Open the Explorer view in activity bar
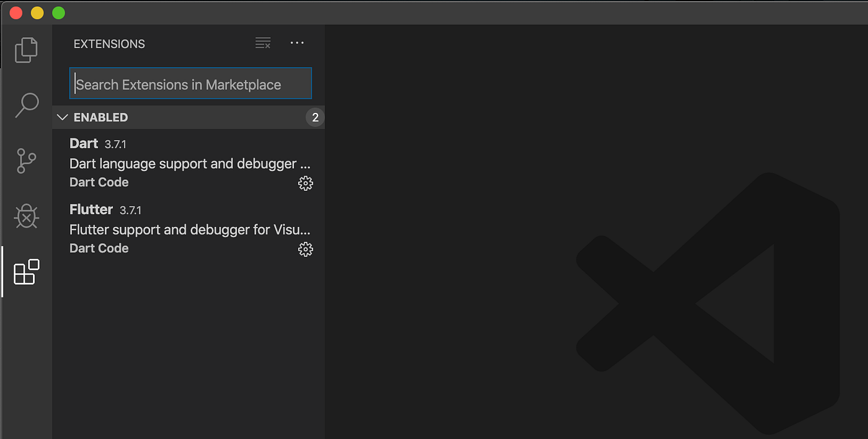Screen dimensions: 868x439 (26, 50)
